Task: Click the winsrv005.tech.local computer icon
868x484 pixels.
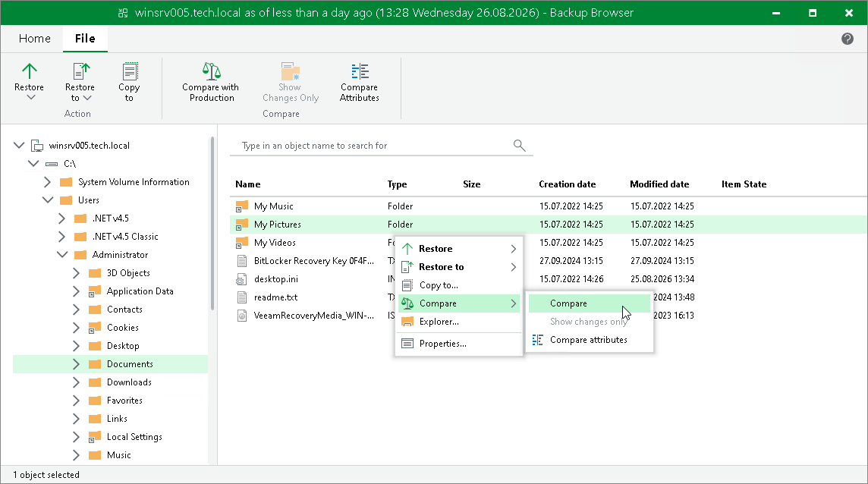Action: click(x=37, y=146)
